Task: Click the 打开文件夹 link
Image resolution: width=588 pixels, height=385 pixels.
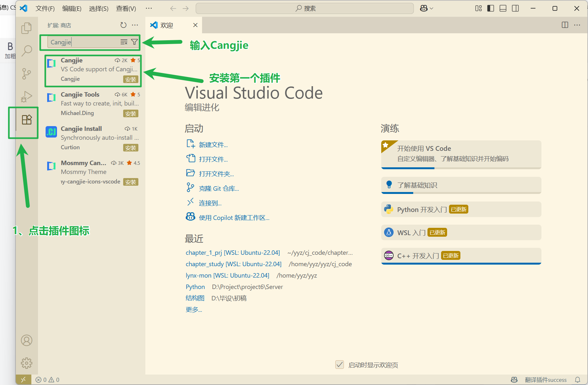Action: point(216,174)
